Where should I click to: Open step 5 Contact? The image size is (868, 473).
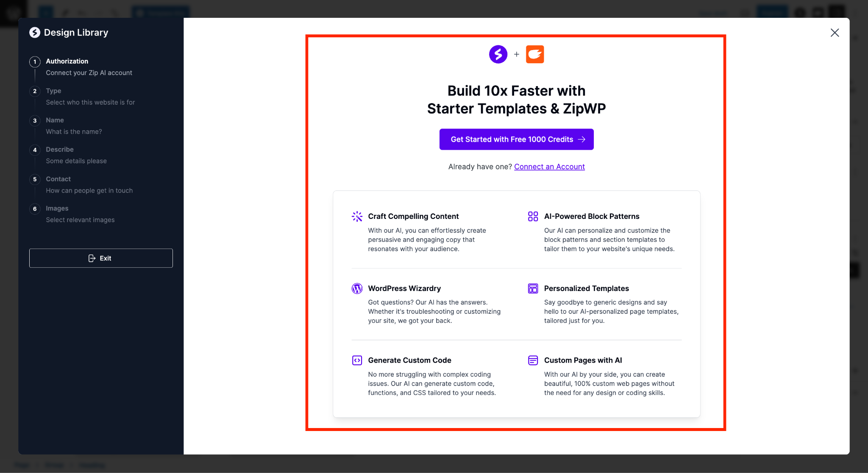click(x=58, y=179)
